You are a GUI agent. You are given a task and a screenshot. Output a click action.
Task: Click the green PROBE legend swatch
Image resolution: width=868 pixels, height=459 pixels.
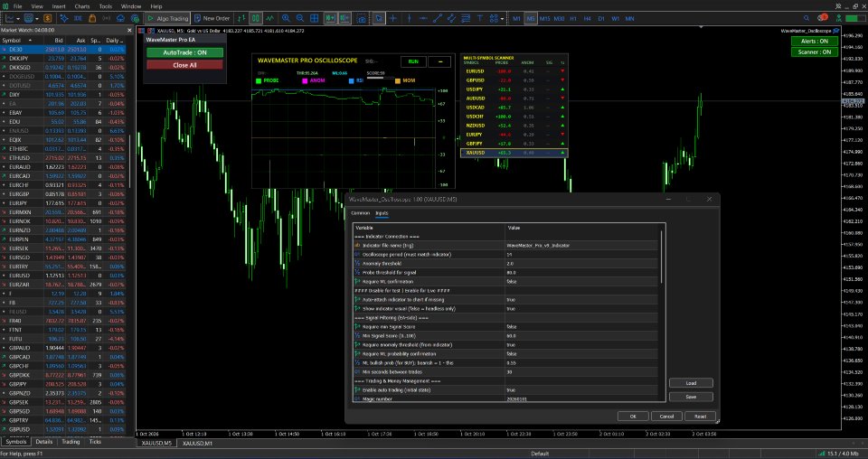(259, 80)
